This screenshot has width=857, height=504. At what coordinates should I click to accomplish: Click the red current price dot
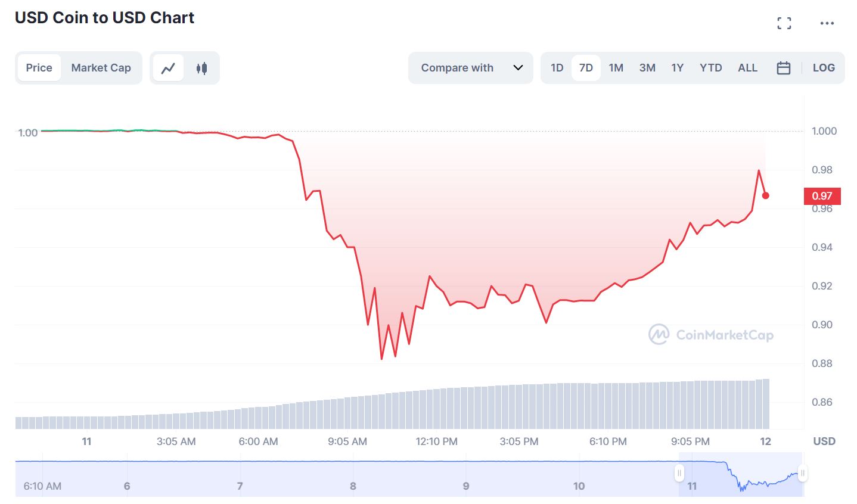[x=766, y=195]
